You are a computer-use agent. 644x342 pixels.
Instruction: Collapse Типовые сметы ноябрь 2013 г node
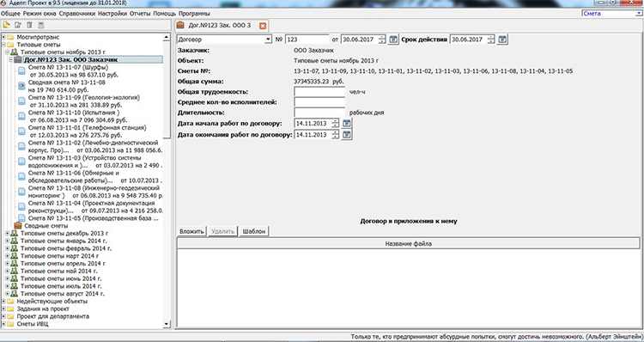pos(7,52)
